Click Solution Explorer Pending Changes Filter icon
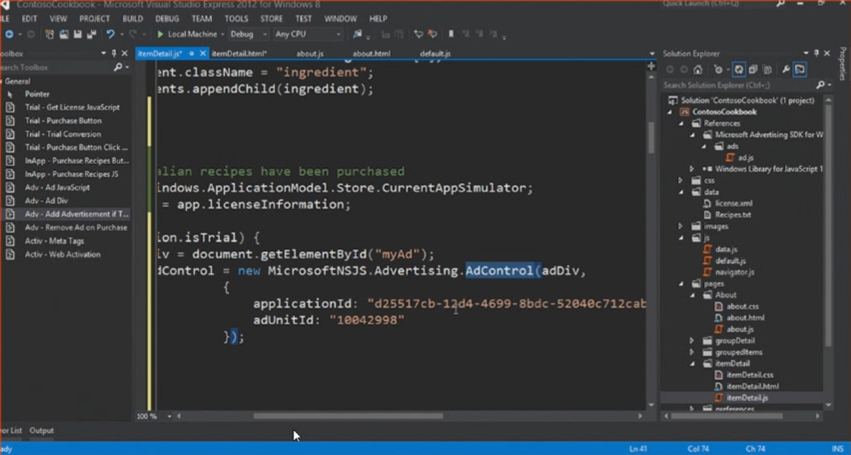 coord(719,69)
